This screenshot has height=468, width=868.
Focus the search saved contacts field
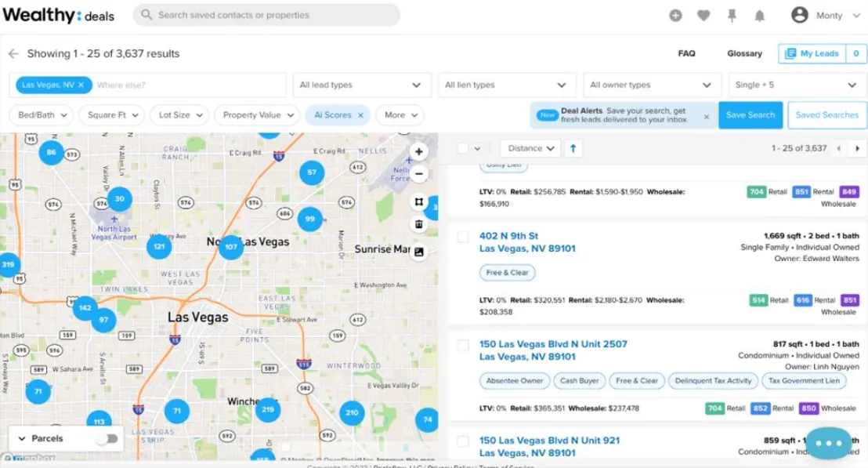point(267,15)
